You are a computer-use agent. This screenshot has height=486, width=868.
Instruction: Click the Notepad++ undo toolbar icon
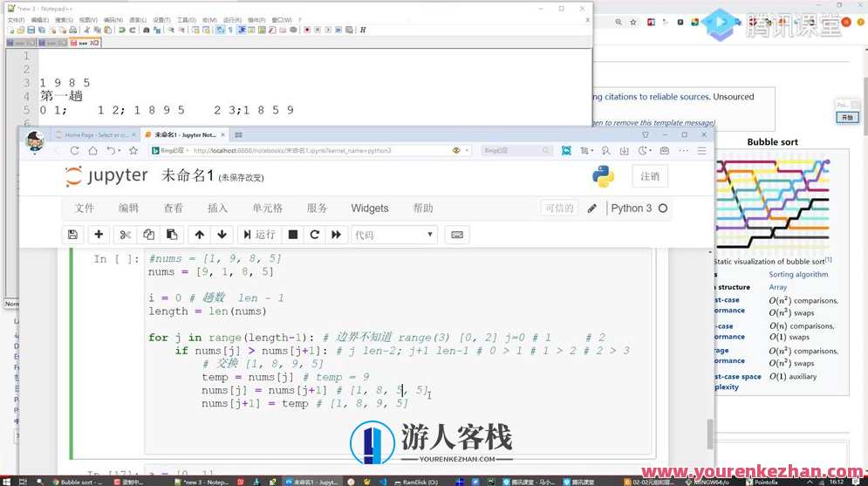click(122, 30)
